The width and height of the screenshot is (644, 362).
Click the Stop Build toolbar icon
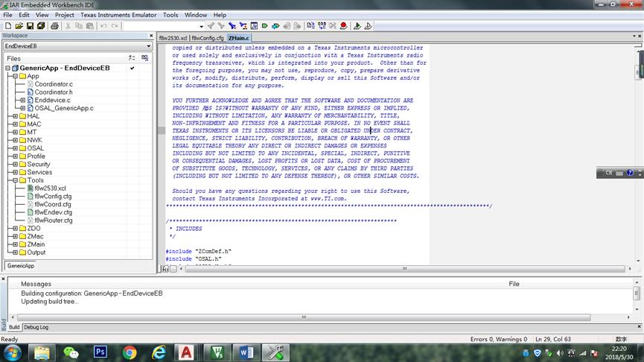[x=333, y=26]
